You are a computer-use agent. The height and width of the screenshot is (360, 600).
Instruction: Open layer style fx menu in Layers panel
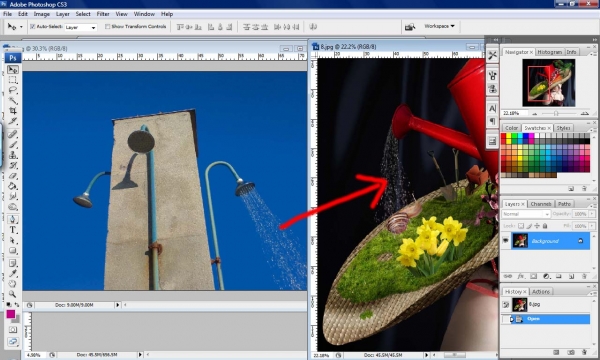click(520, 276)
